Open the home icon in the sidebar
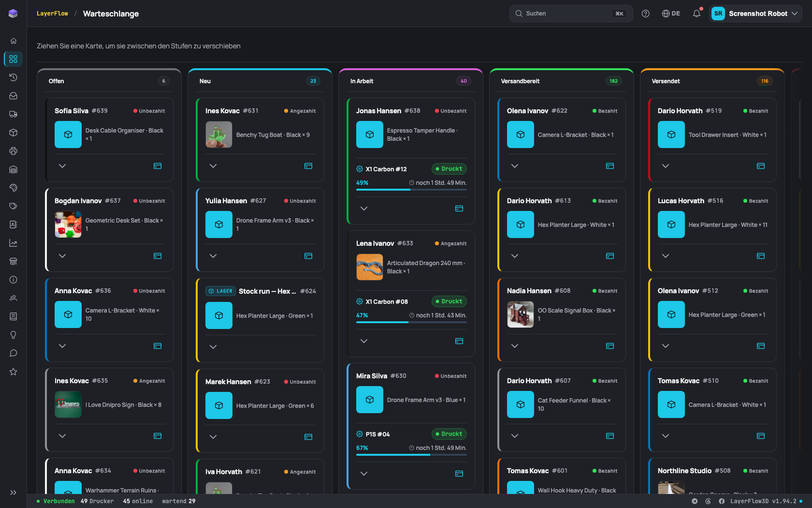Screen dimensions: 812x508 pos(14,41)
